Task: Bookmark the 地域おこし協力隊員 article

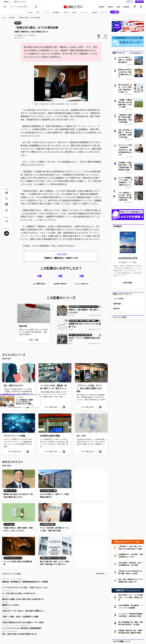Action: [100, 307]
